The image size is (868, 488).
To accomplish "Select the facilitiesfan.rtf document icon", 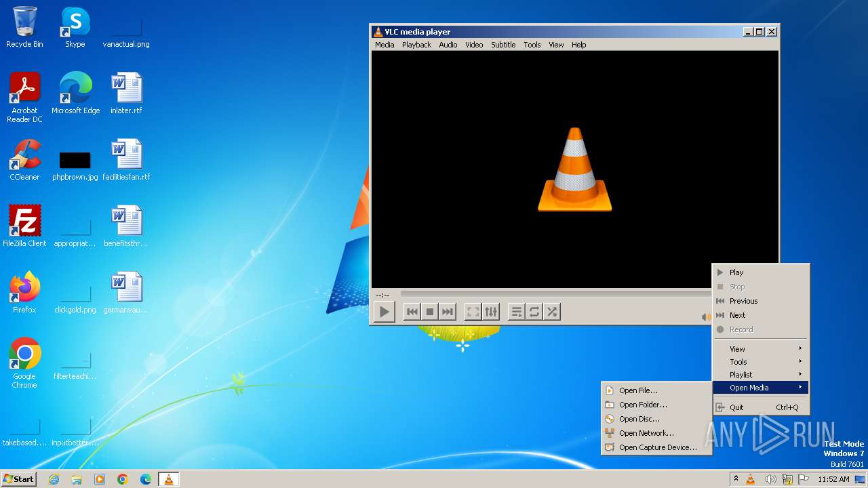I will (126, 160).
